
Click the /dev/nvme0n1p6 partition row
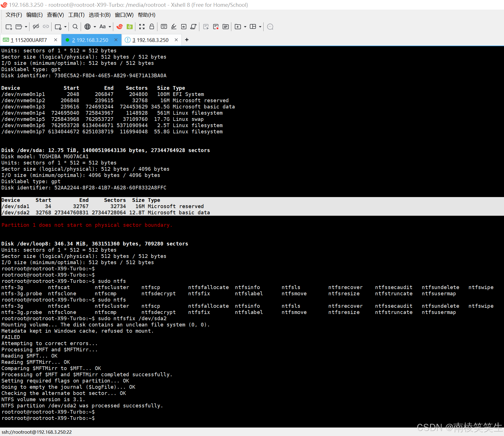point(112,125)
